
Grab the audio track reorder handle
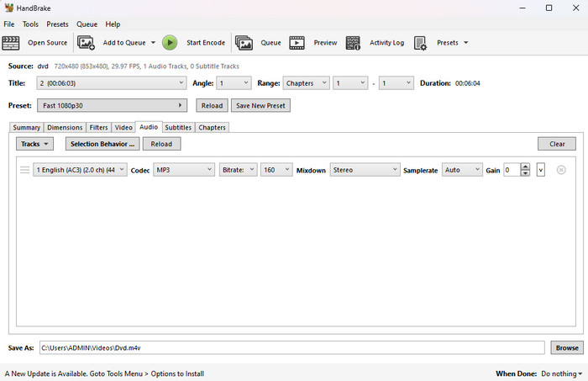[24, 170]
